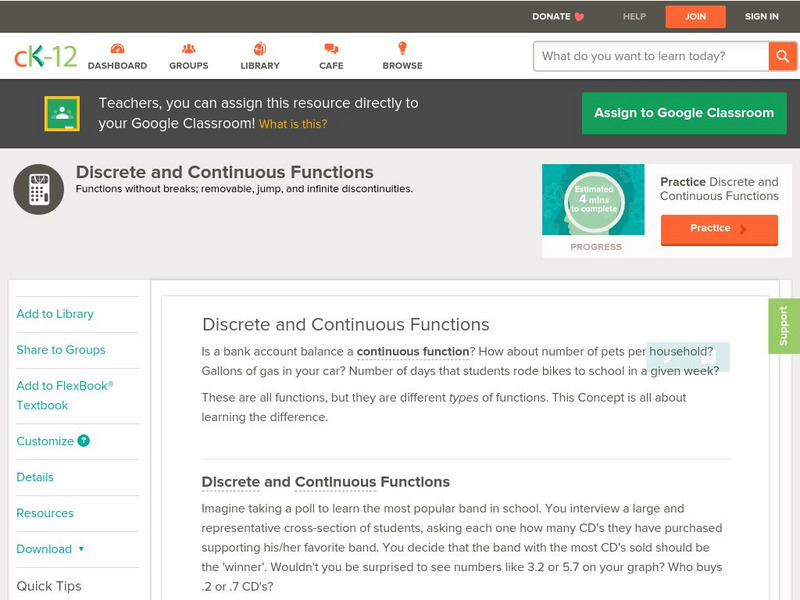Click the orange Practice button
800x600 pixels.
(x=719, y=229)
